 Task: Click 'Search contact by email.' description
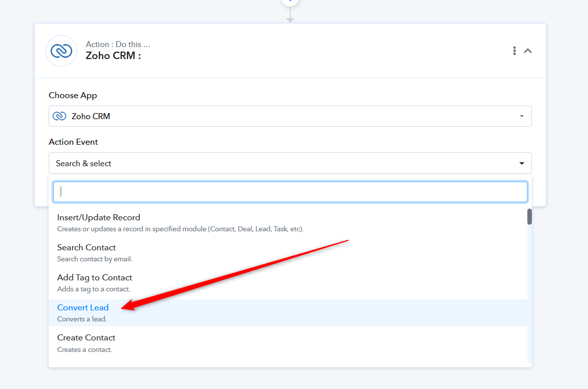95,259
